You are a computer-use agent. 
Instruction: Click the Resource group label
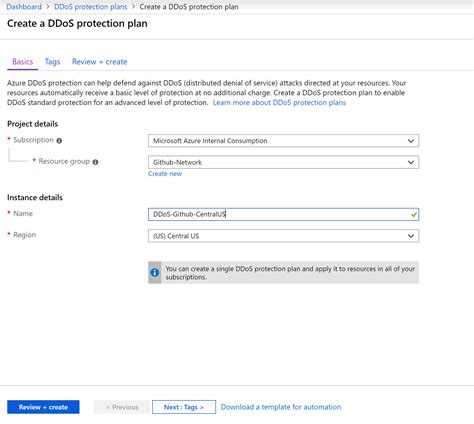click(x=64, y=161)
